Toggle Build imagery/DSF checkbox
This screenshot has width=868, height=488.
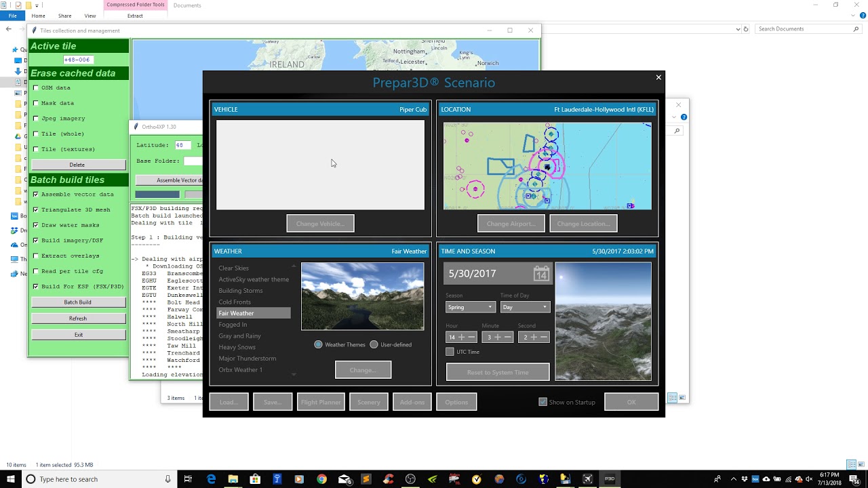[x=36, y=240]
